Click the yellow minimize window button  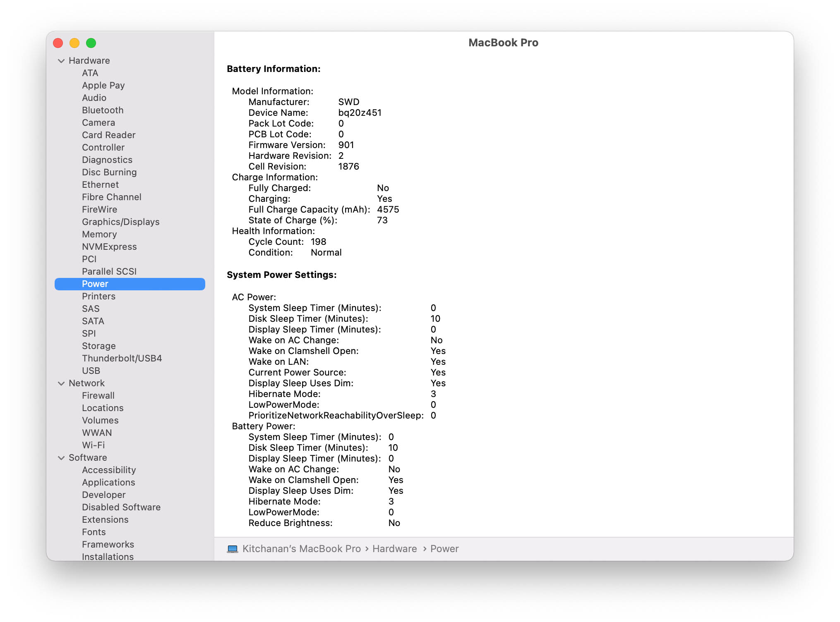tap(74, 43)
